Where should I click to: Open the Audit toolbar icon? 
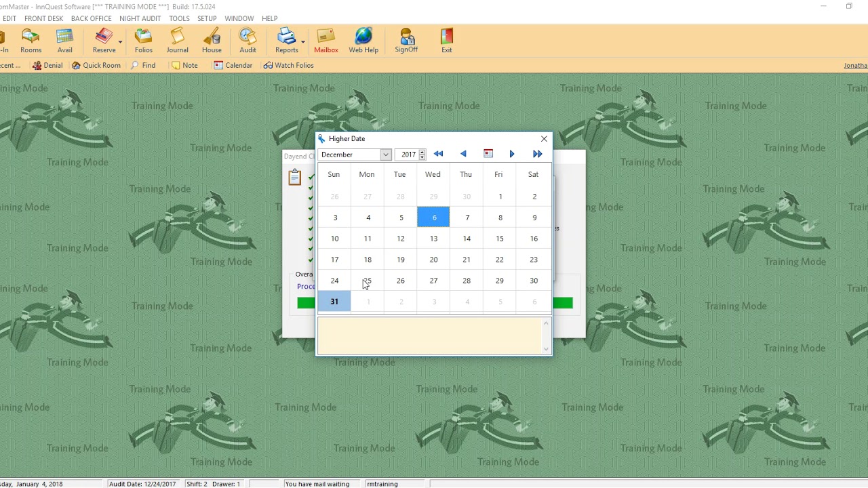[248, 41]
